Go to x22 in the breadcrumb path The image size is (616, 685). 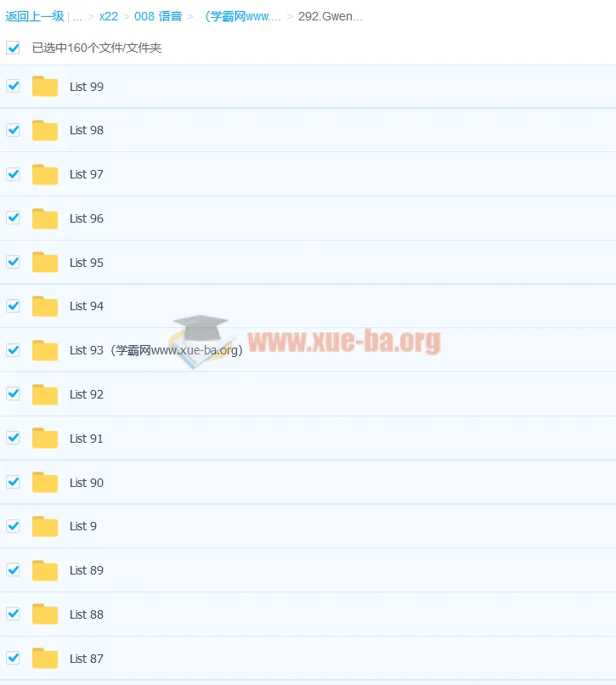[109, 16]
